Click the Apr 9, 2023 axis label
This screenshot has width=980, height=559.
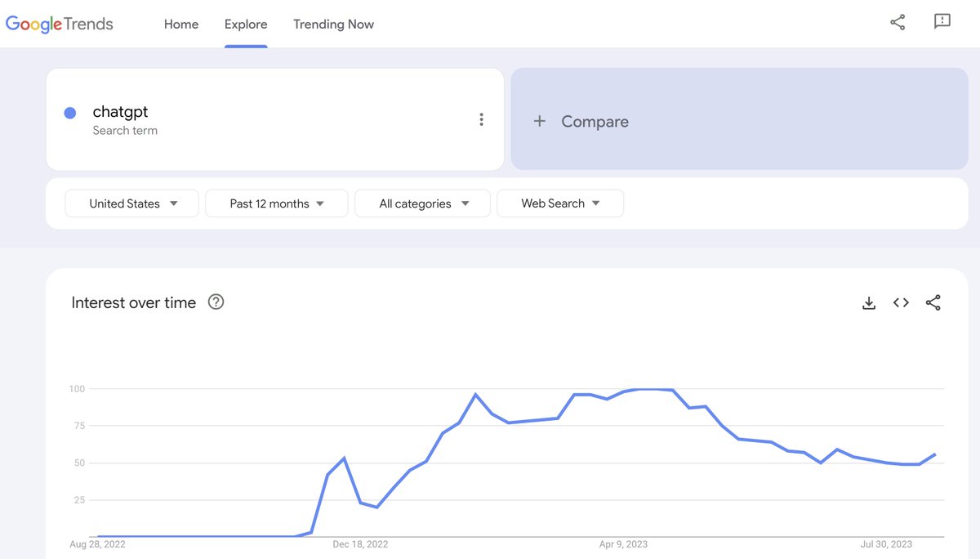(x=625, y=543)
